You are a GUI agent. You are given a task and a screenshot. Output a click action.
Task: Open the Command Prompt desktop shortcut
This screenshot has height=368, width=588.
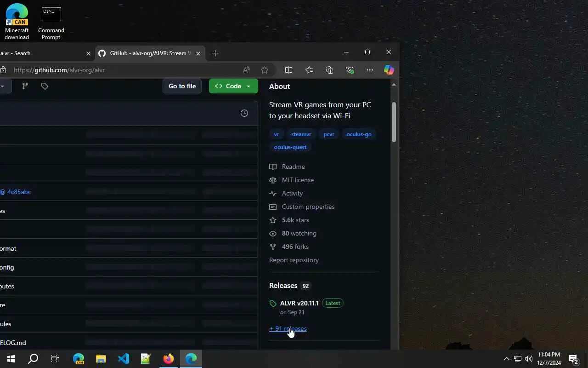point(51,22)
